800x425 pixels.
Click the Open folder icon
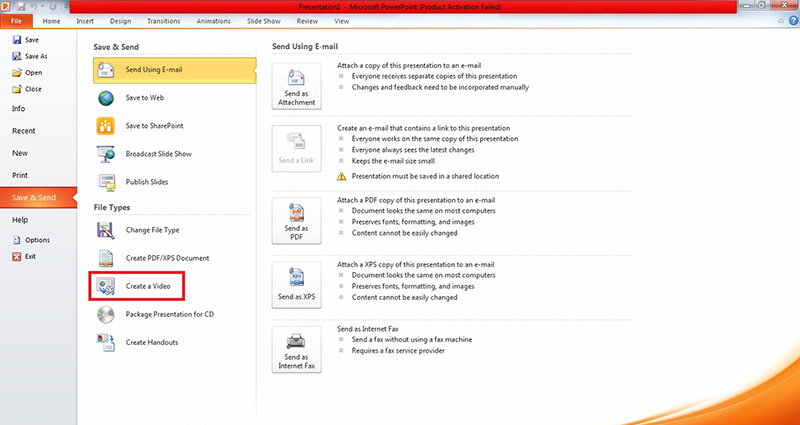pyautogui.click(x=17, y=72)
